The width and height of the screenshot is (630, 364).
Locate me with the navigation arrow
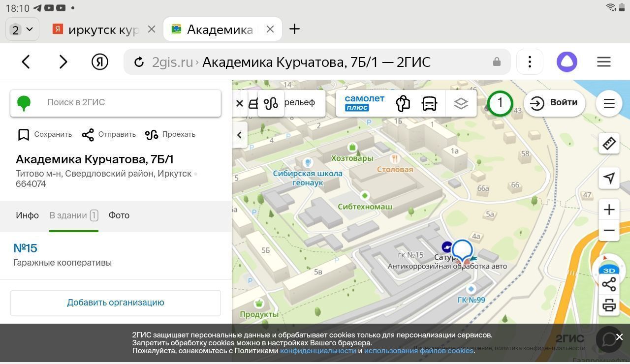(x=609, y=178)
